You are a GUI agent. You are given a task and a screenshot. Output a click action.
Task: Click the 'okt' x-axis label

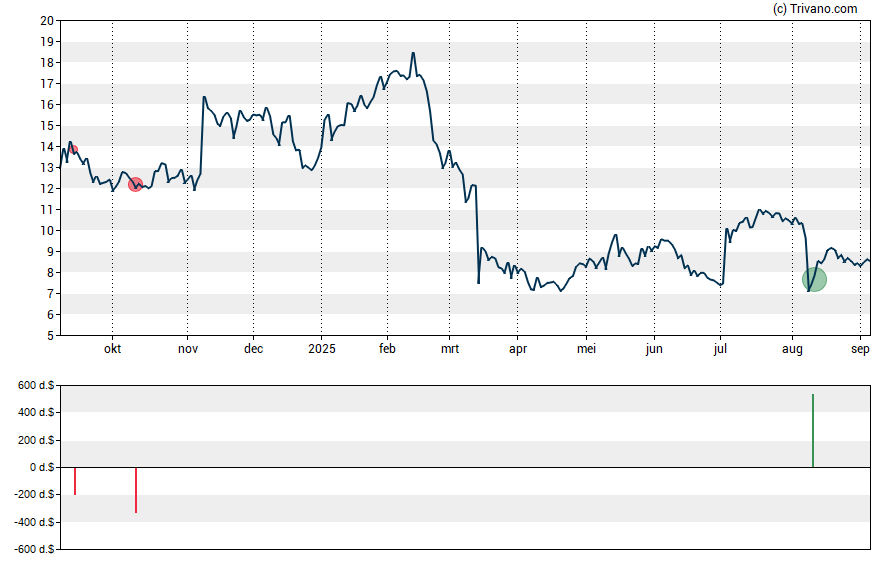[112, 349]
